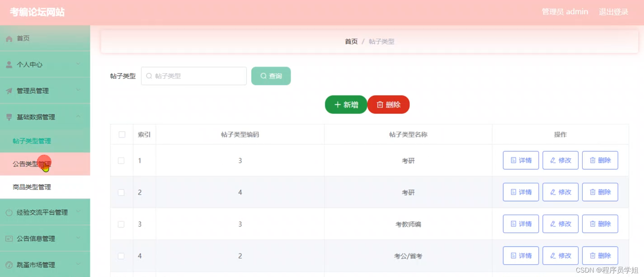
Task: Click the 考公/省考 name cell
Action: click(x=408, y=256)
